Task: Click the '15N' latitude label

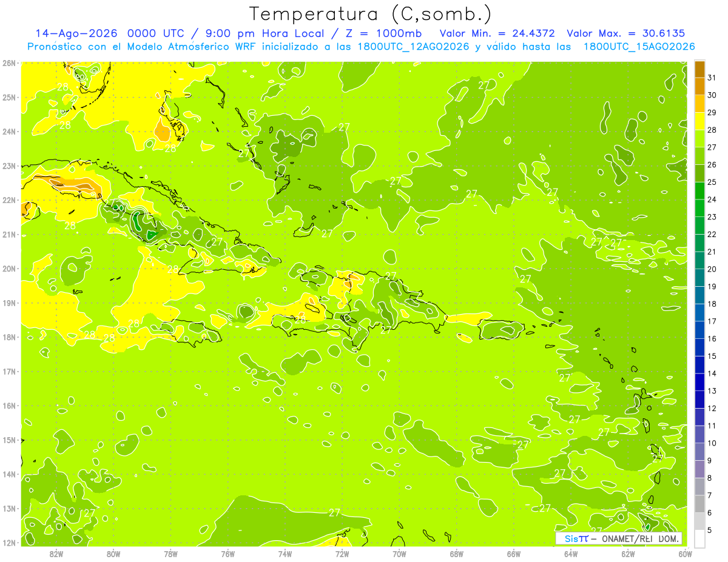Action: tap(8, 440)
